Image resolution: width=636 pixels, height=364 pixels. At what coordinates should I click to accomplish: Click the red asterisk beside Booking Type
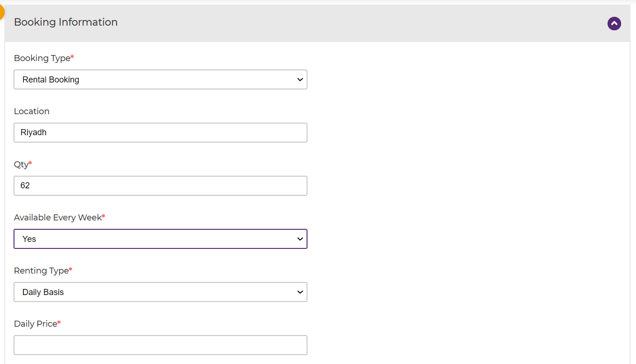72,57
